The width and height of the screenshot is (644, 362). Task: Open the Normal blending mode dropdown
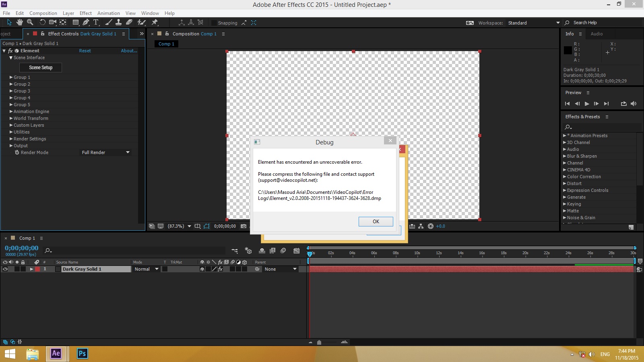tap(147, 269)
